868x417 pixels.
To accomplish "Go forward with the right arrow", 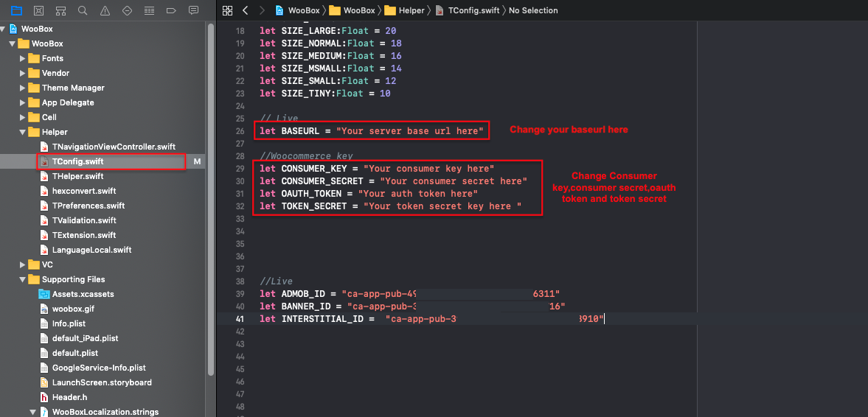I will [262, 10].
